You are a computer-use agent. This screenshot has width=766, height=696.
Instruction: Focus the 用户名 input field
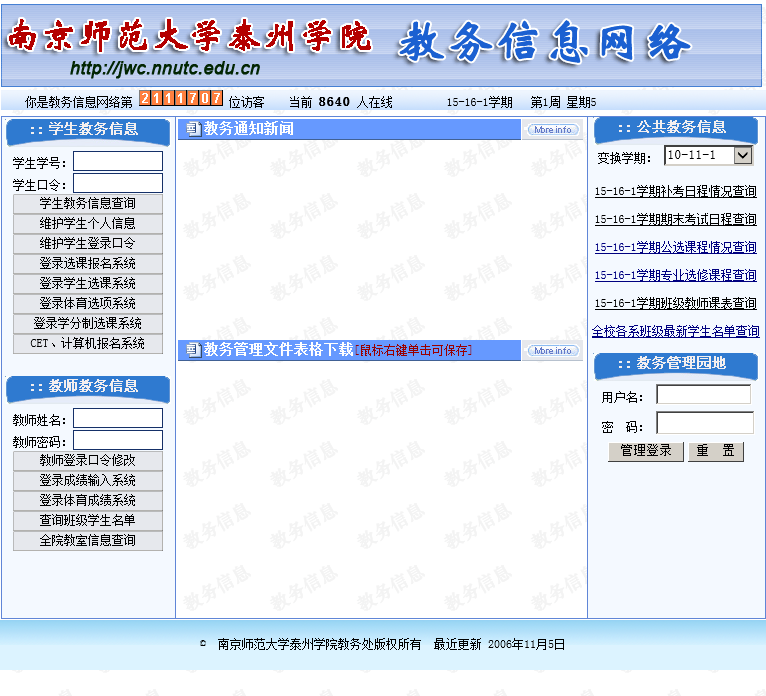[x=703, y=394]
